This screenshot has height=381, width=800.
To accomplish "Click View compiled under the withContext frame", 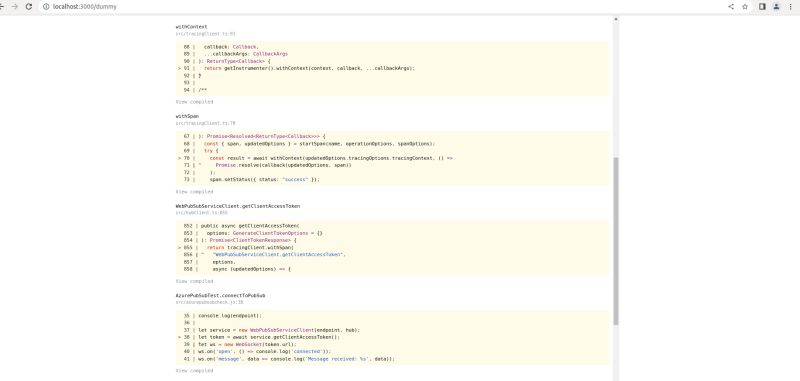I will (194, 102).
